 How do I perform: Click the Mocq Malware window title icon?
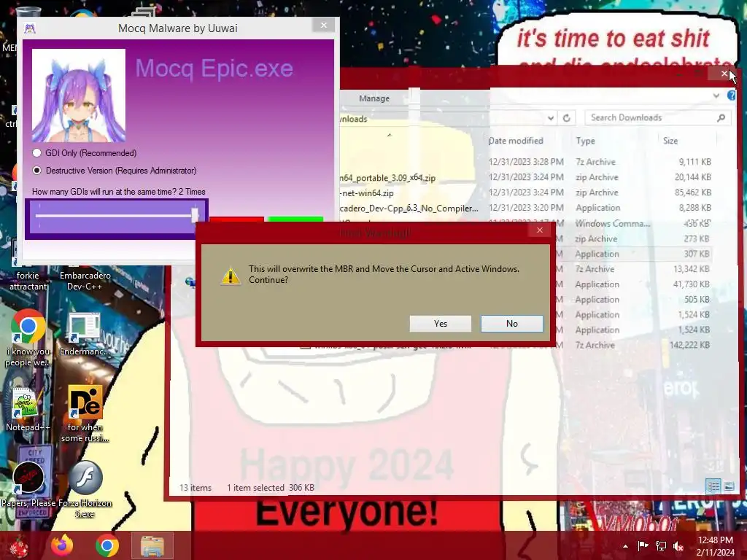pyautogui.click(x=29, y=28)
